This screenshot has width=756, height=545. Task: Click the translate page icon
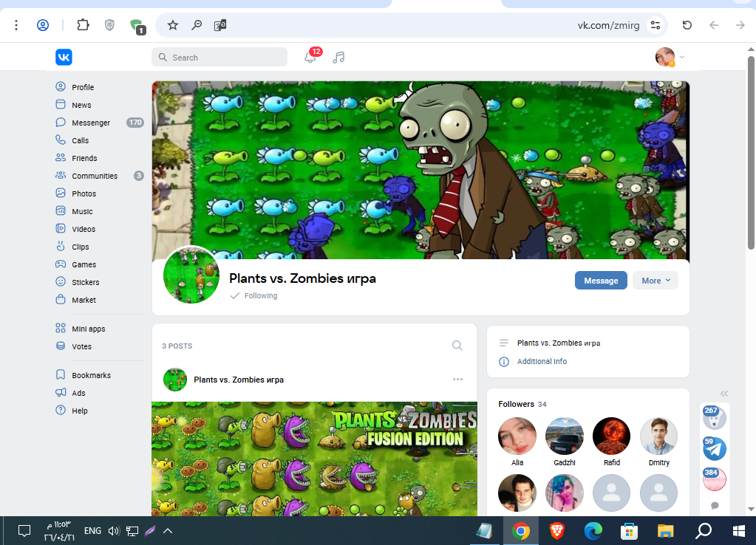coord(220,25)
